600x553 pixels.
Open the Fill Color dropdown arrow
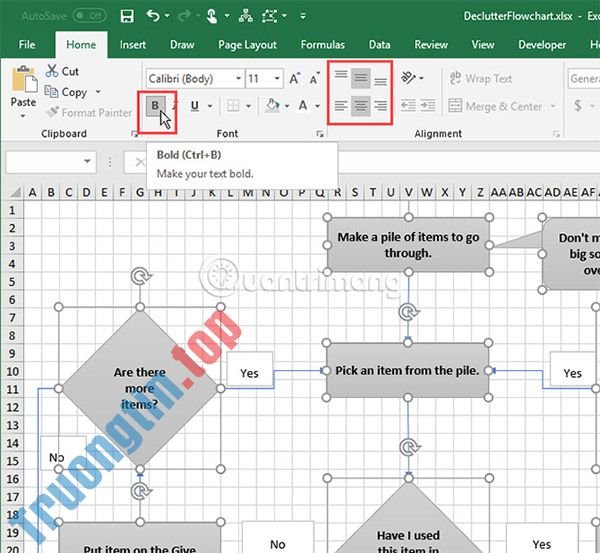point(287,106)
